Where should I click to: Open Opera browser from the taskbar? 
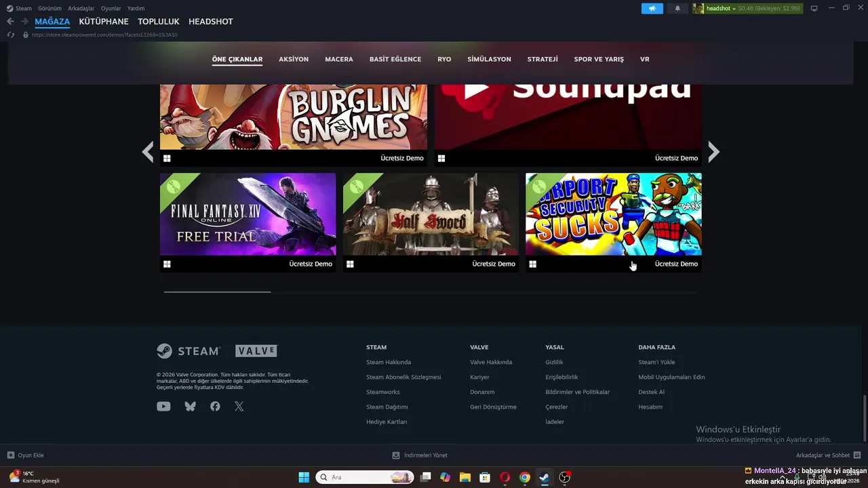pos(505,477)
